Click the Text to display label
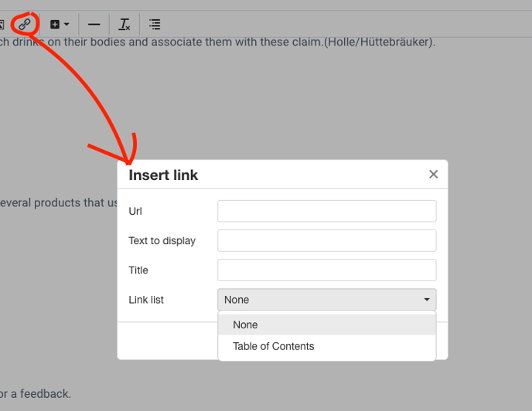 point(162,241)
